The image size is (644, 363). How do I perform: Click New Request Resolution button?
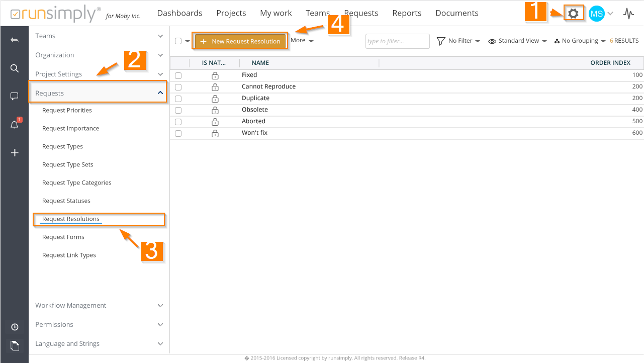point(240,41)
